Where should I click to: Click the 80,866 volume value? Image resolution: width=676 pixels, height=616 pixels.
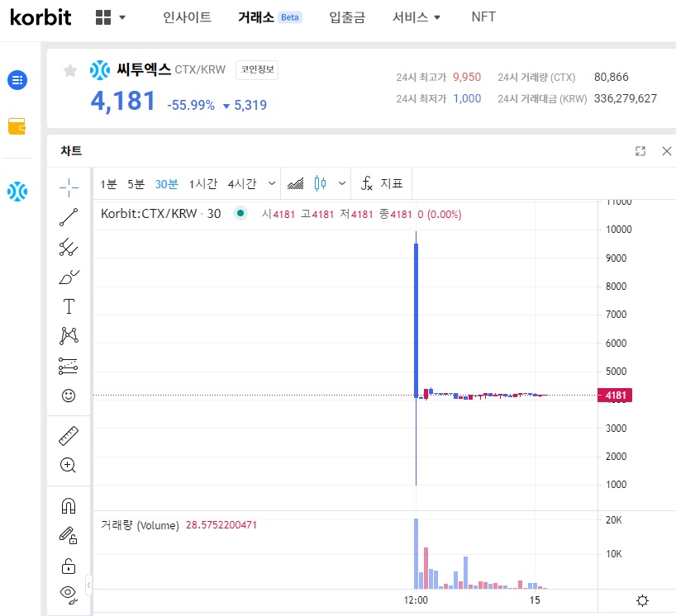point(611,77)
